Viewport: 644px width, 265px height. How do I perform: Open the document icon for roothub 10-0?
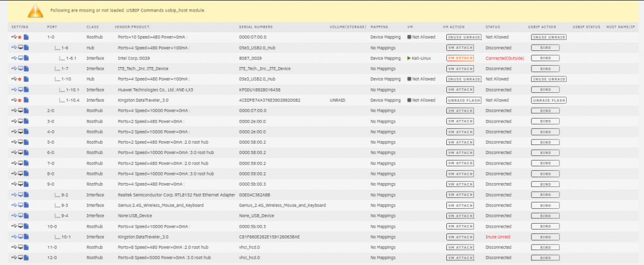26,226
